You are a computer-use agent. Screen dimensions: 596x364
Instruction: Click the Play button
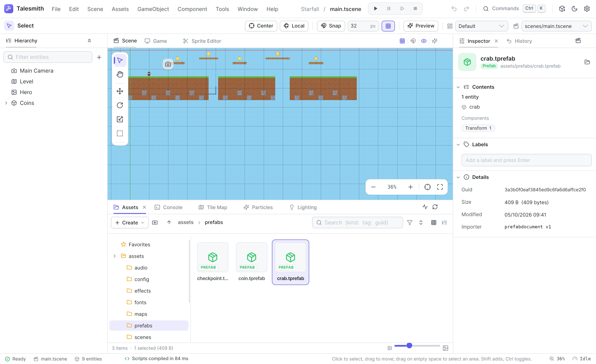coord(375,9)
